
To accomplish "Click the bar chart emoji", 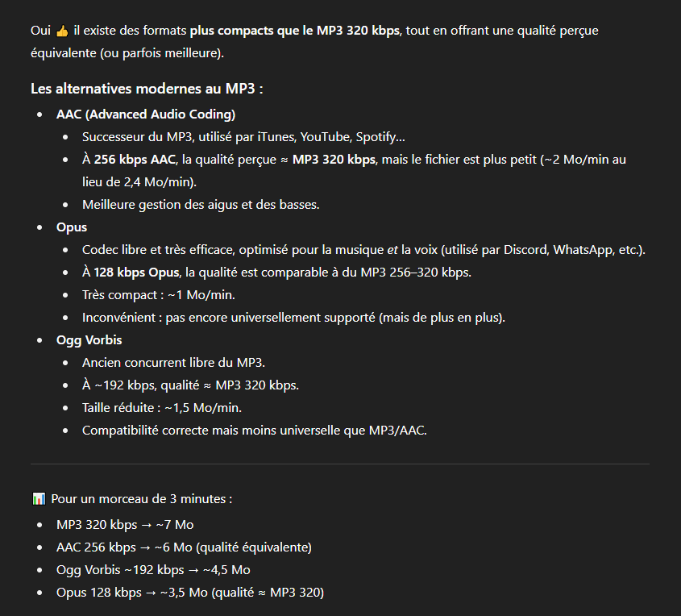I will point(39,499).
